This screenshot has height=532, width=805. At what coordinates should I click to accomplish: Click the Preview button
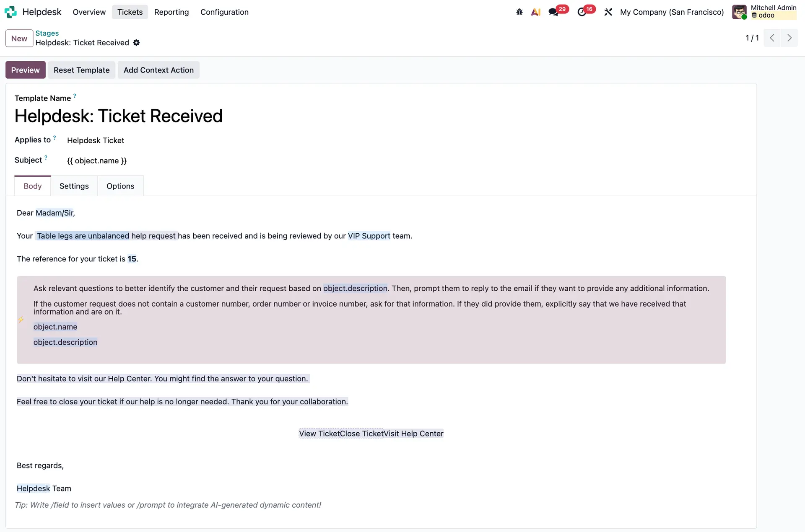click(x=25, y=70)
